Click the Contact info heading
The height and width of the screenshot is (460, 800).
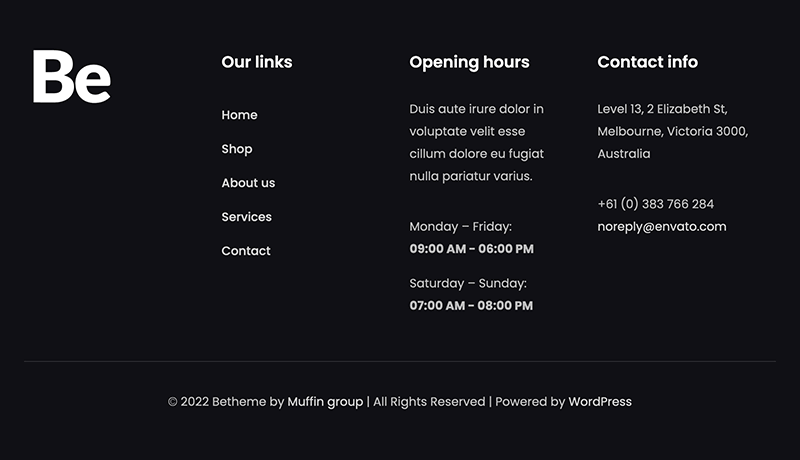pos(647,62)
